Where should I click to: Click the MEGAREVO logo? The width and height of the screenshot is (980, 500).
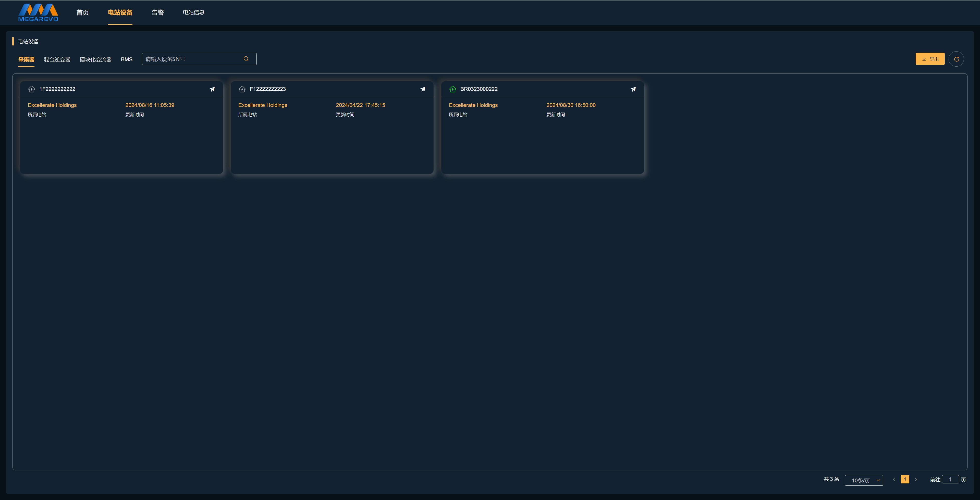(39, 13)
